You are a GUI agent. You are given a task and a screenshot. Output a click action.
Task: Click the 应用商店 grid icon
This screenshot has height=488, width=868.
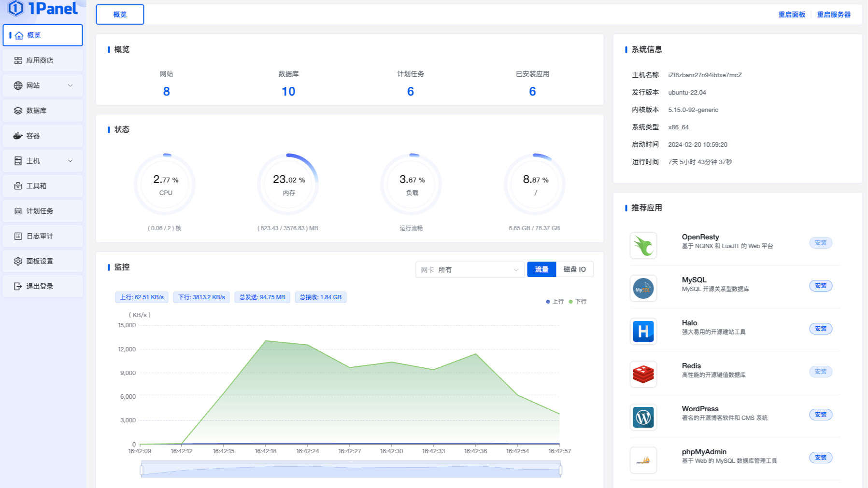click(x=18, y=60)
